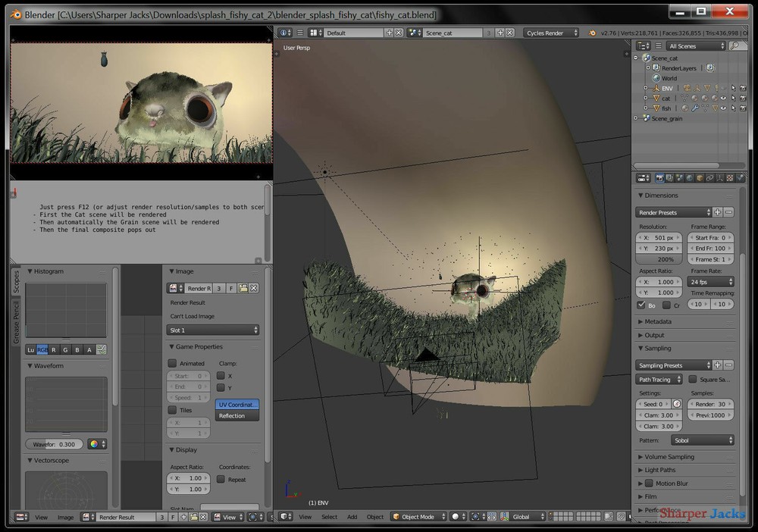This screenshot has width=758, height=532.
Task: Open the 24 fps frame rate dropdown
Action: point(710,282)
